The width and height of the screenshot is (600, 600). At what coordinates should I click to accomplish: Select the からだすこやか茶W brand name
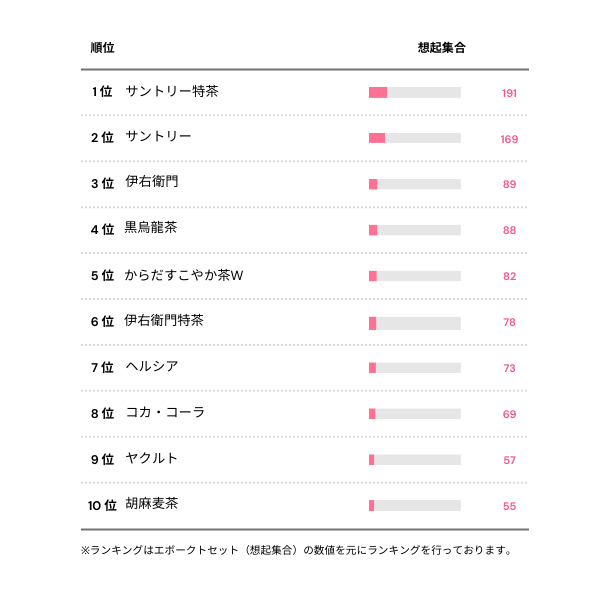point(184,275)
